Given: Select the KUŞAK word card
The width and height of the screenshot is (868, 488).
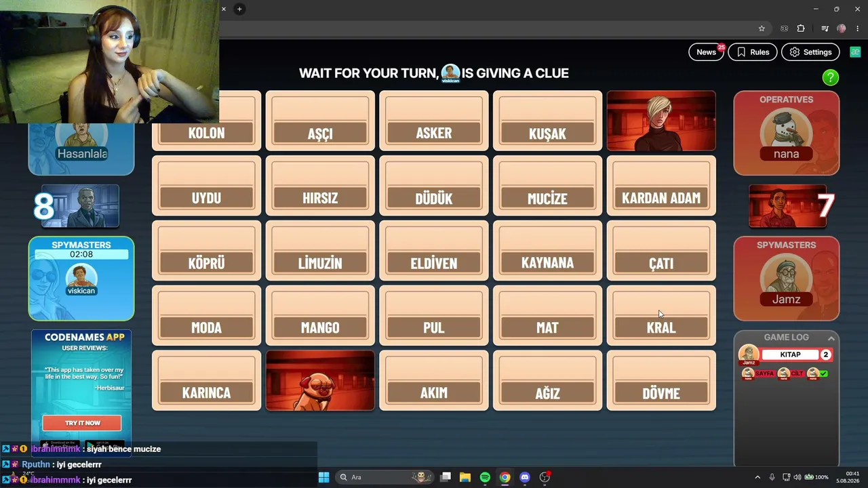Looking at the screenshot, I should pos(547,121).
